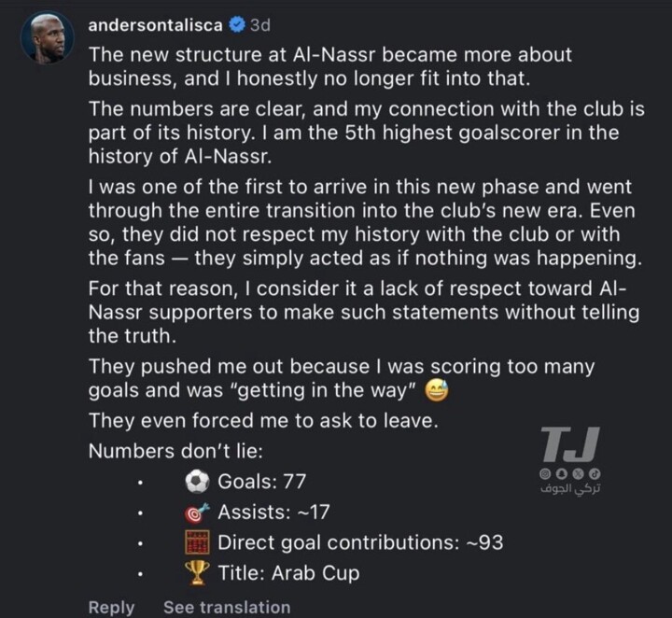Viewport: 672px width, 618px height.
Task: Click the "Goals: 77" stat text
Action: (x=261, y=482)
